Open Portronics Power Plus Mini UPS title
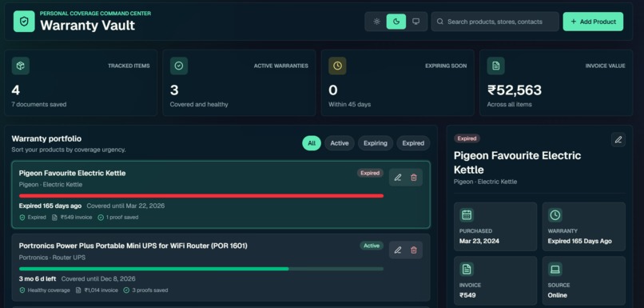 133,246
